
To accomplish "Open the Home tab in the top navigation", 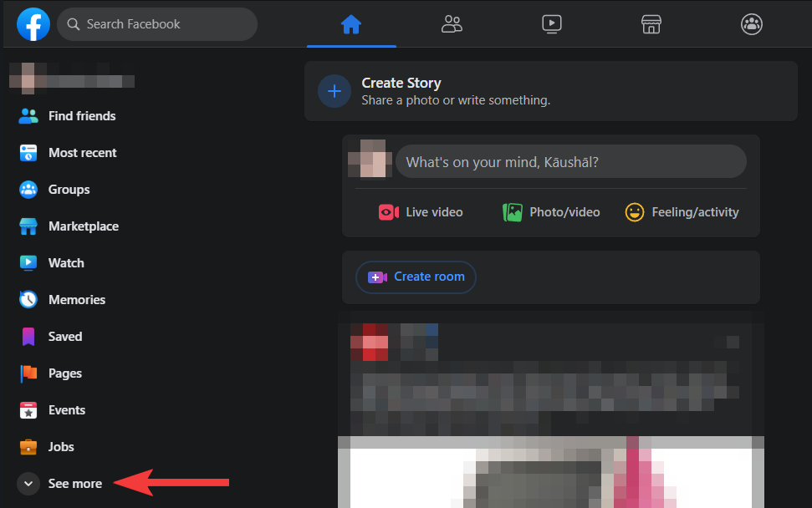I will [x=351, y=24].
